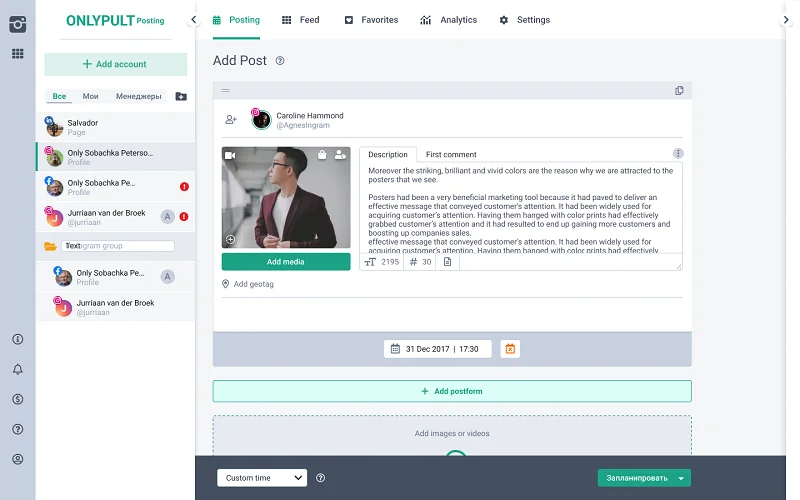Click the hashtag counter icon

point(413,262)
